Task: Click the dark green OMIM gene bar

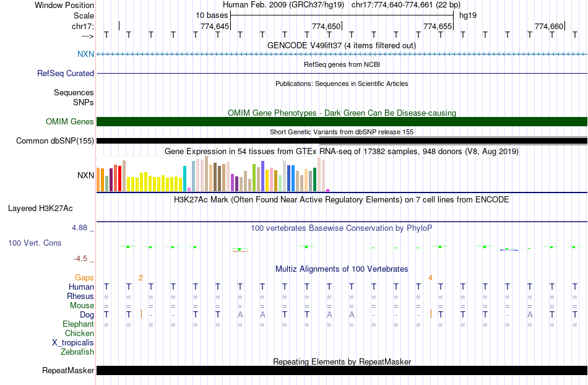Action: tap(342, 121)
